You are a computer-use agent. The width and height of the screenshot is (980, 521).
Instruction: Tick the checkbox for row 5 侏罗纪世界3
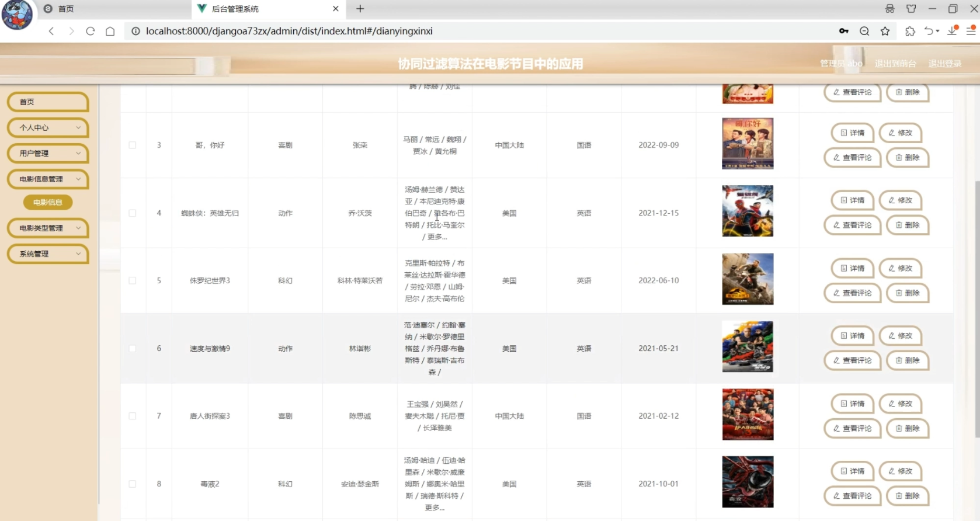point(133,280)
